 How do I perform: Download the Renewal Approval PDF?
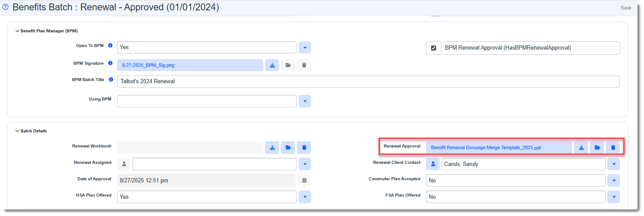point(581,147)
